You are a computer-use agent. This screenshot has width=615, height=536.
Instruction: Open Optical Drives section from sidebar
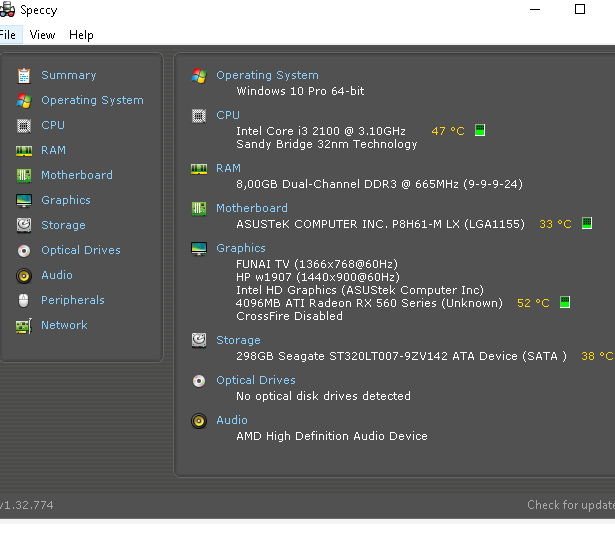pos(81,250)
